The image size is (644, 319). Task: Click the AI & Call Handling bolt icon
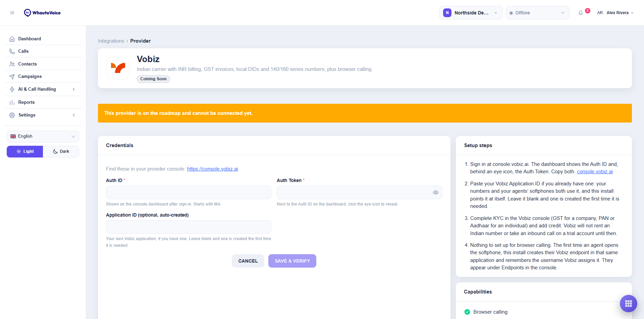pyautogui.click(x=12, y=89)
